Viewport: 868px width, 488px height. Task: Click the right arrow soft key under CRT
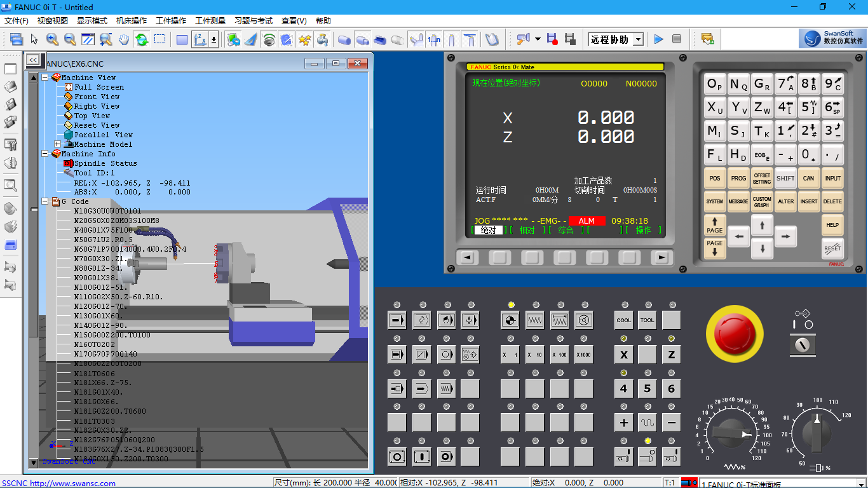point(661,257)
